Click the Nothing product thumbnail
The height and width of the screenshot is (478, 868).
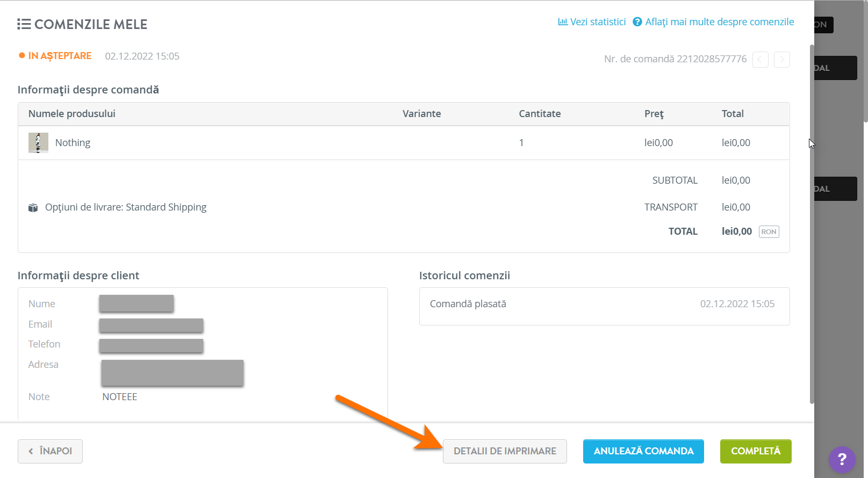point(38,143)
